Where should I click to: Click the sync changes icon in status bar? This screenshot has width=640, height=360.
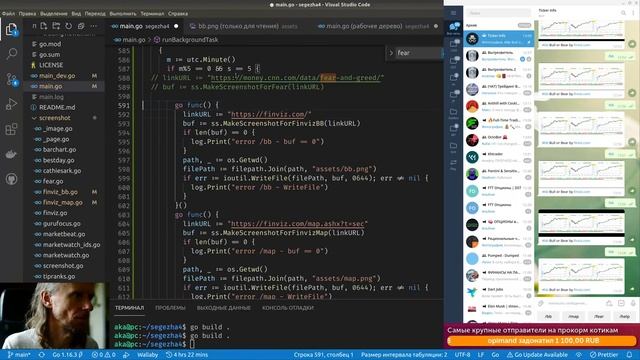[x=42, y=355]
